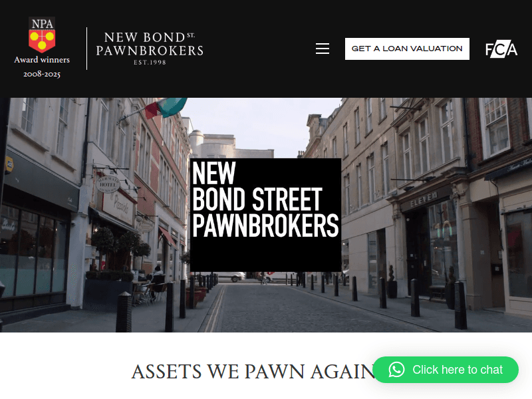Screen dimensions: 532x399
Task: Click the Mermaid Hotel sign in video
Action: (108, 184)
